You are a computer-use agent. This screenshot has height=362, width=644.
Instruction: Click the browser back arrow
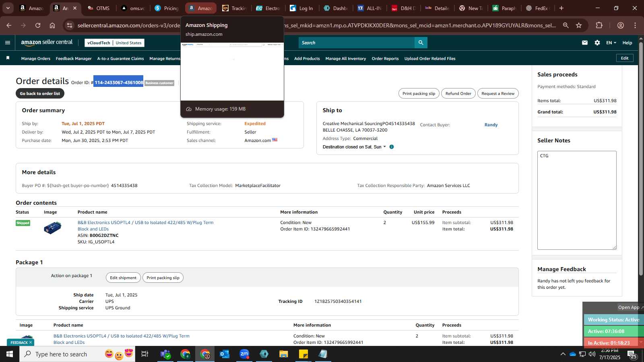click(9, 25)
